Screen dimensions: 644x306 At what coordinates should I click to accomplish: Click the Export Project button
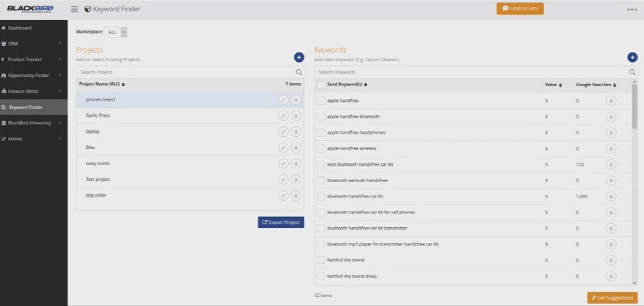point(281,222)
